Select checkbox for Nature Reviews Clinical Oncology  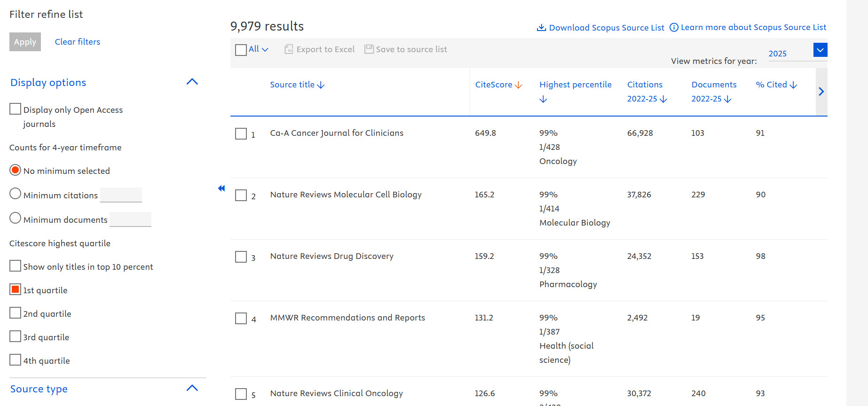click(x=241, y=394)
